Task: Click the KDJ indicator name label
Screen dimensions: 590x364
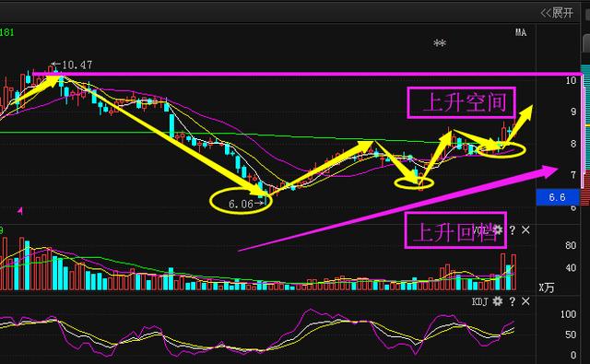Action: click(x=479, y=301)
